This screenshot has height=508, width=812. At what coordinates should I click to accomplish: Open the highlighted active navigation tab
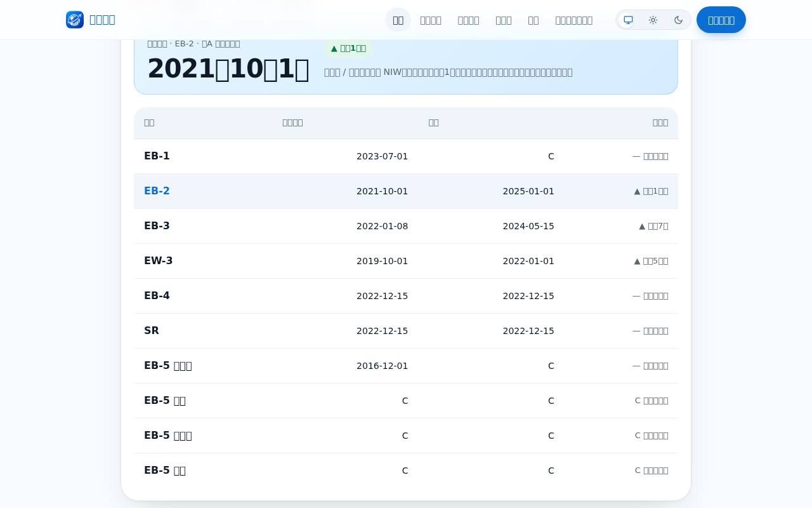[398, 20]
